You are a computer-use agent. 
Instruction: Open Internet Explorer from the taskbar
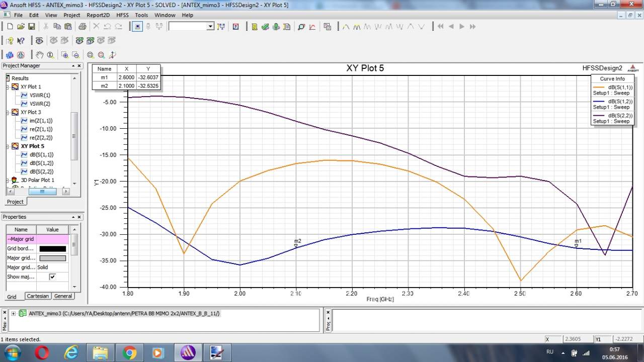pos(71,353)
